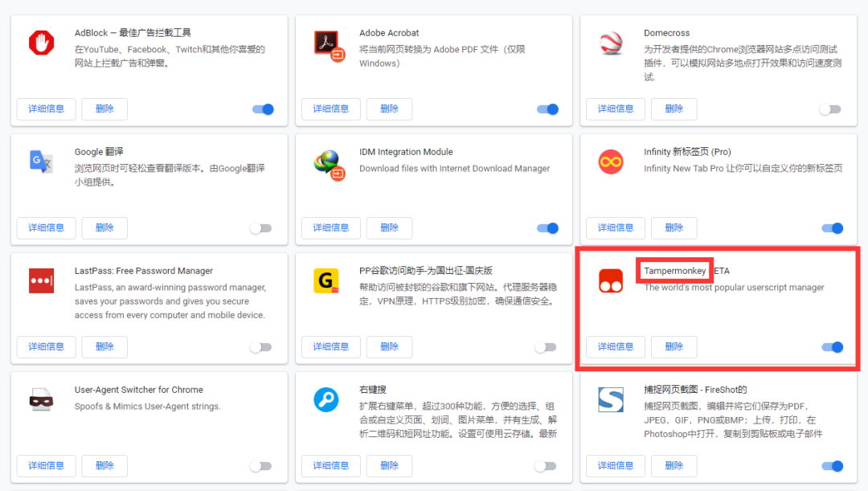Click the "User-Agent Switcher for Chrome" title
This screenshot has width=868, height=491.
coord(139,390)
